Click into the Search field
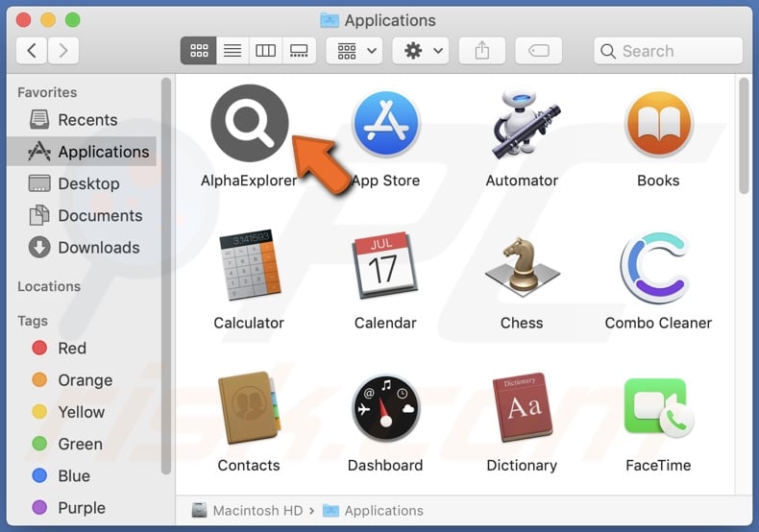Screen dimensions: 759x532 click(668, 51)
